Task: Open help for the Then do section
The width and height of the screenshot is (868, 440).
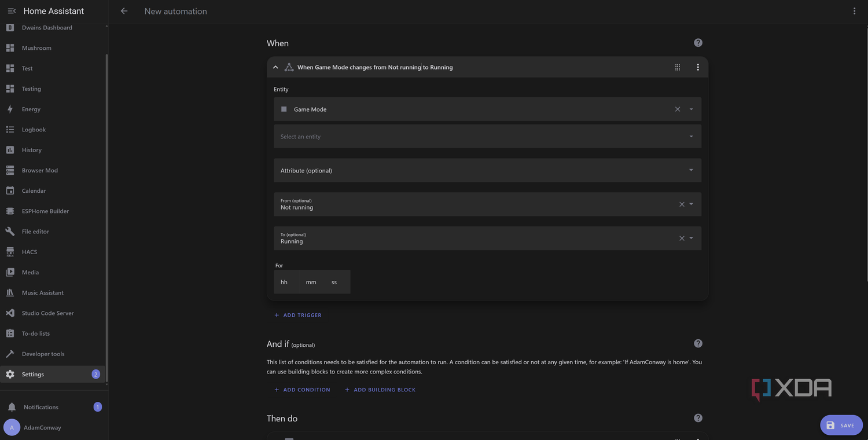Action: click(x=698, y=418)
